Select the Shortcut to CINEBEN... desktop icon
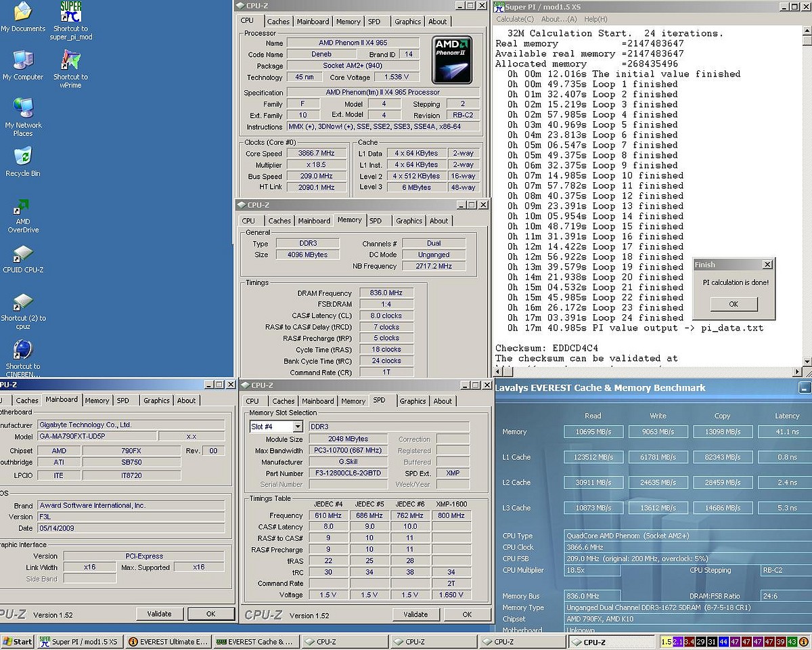 pyautogui.click(x=23, y=359)
